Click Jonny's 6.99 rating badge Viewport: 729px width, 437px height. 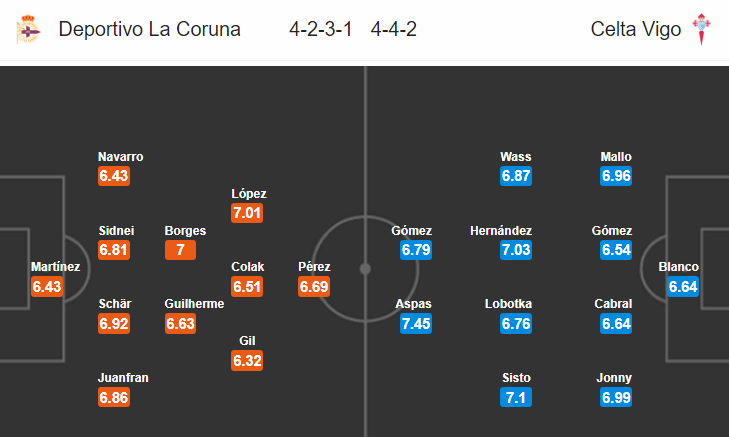pos(616,397)
